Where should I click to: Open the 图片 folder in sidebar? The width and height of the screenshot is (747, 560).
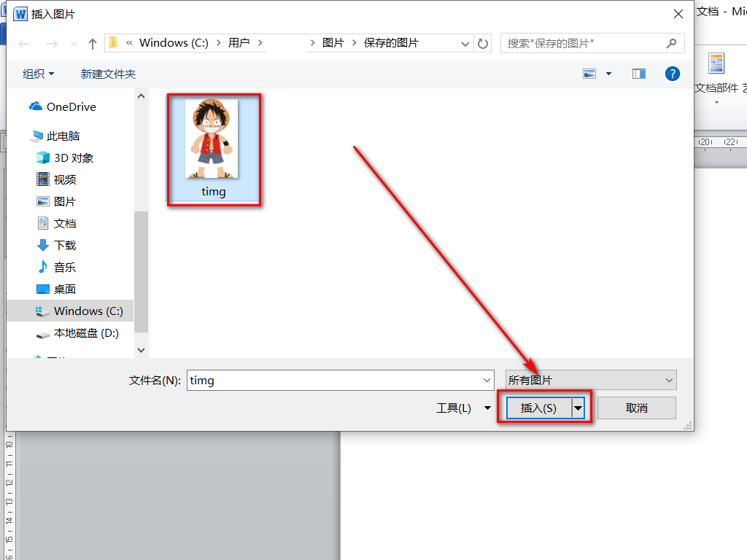pyautogui.click(x=56, y=201)
